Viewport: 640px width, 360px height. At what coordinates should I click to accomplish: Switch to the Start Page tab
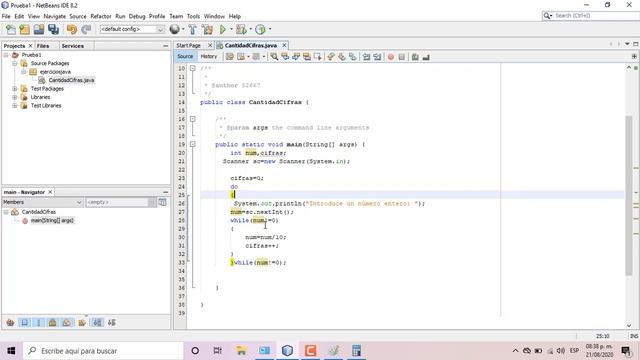[x=189, y=45]
